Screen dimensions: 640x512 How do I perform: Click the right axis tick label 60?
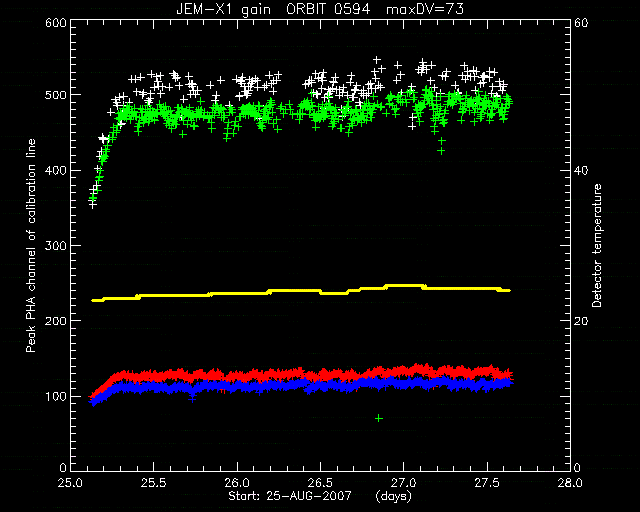point(581,22)
